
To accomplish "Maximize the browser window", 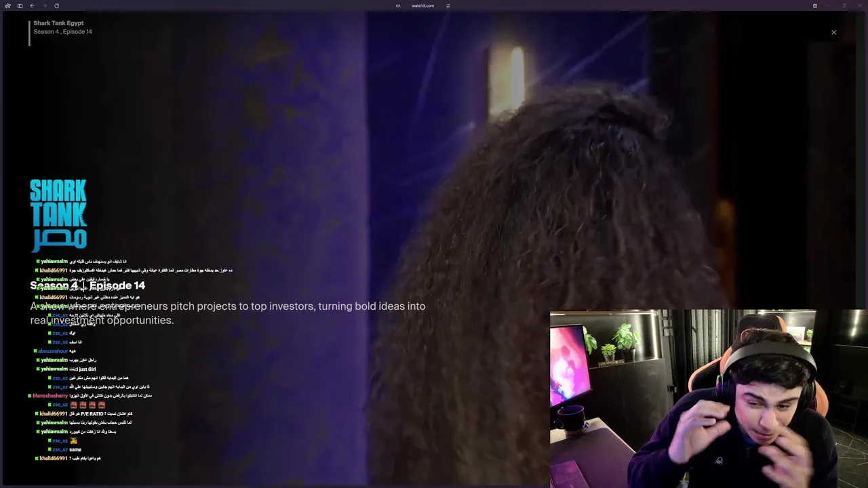I will [844, 5].
